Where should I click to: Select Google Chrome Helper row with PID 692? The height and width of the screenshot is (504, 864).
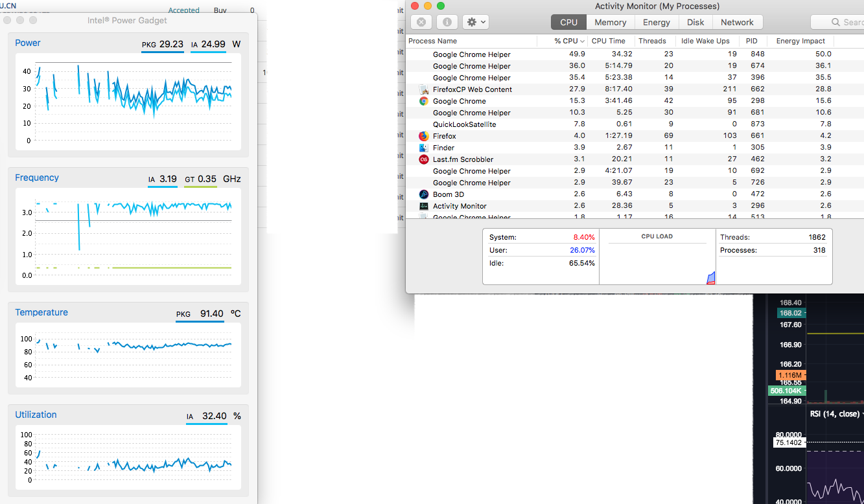pyautogui.click(x=635, y=171)
